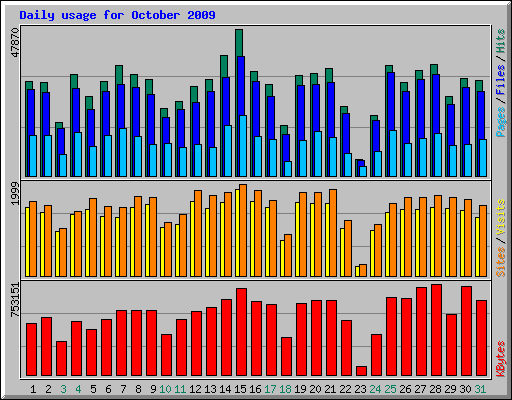Click day label 30 on the x-axis
Viewport: 512px width, 400px height.
465,389
